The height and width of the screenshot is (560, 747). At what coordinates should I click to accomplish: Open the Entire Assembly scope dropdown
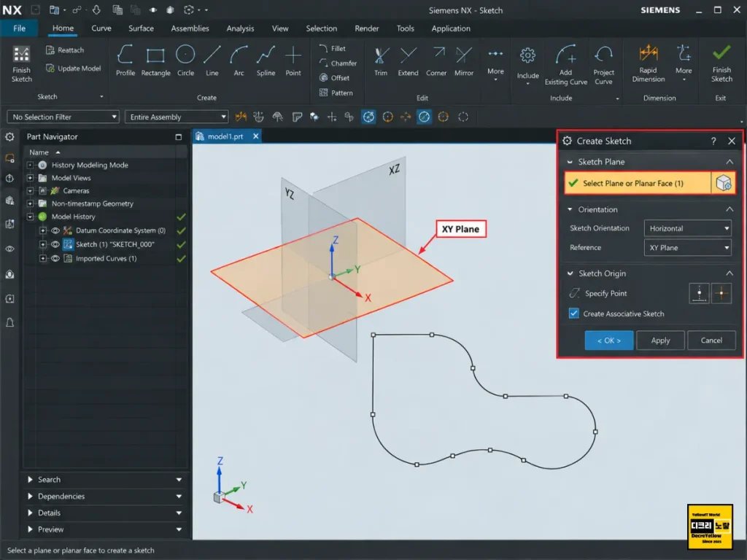[x=177, y=117]
